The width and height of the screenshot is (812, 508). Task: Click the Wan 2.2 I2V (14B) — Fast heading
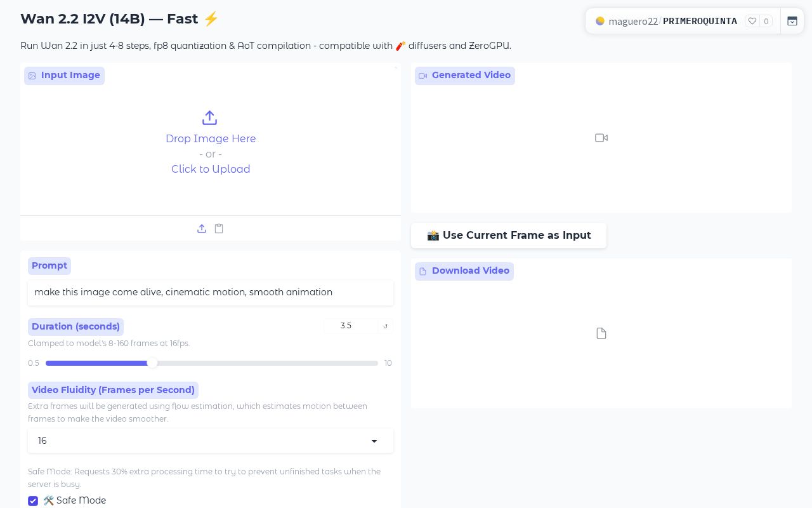[119, 19]
